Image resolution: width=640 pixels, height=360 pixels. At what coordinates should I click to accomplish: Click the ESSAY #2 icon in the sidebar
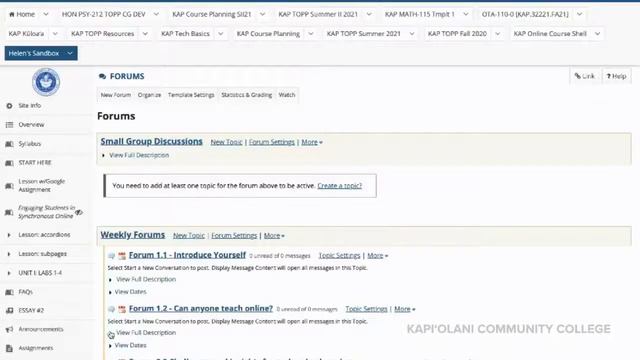9,311
